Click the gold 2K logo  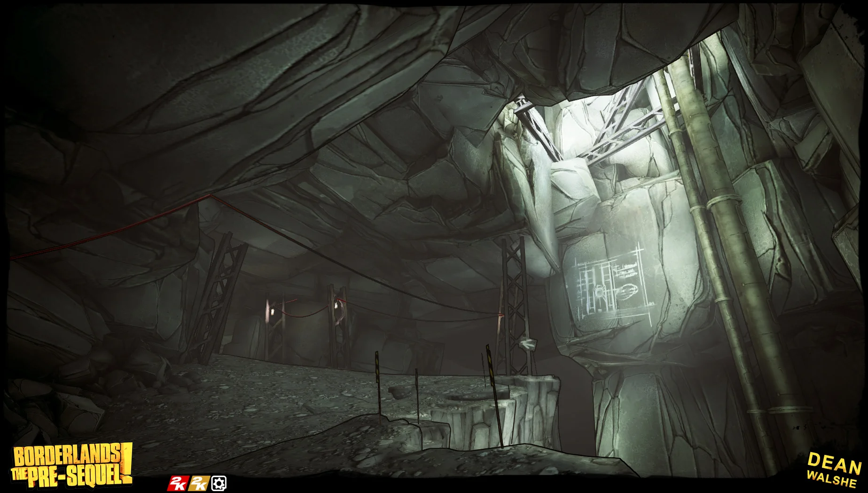tap(199, 483)
